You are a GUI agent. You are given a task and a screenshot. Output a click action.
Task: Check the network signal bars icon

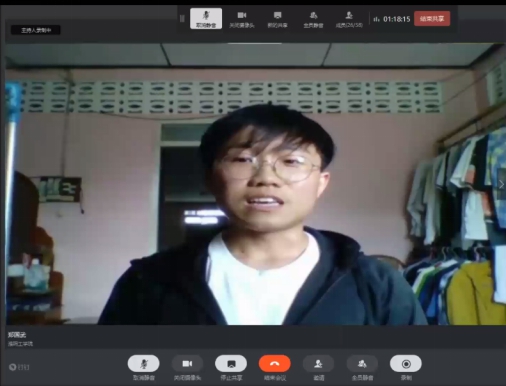click(x=377, y=19)
